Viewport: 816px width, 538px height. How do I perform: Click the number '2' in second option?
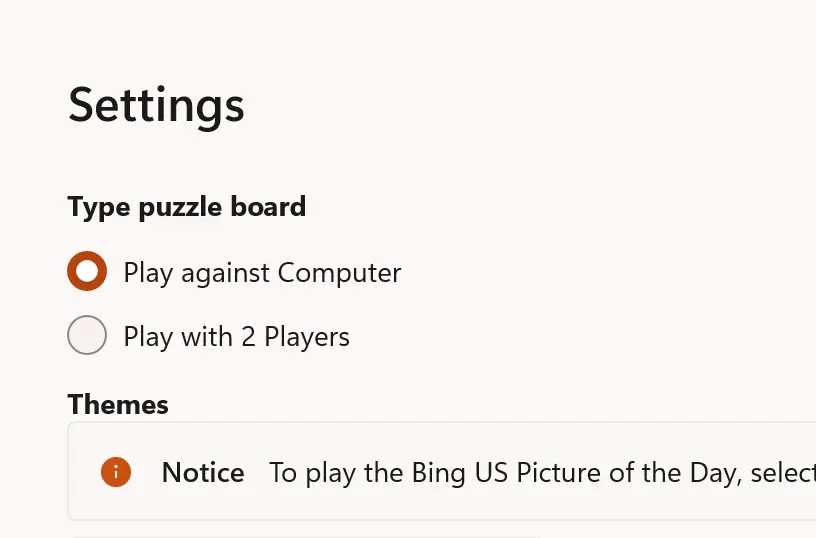248,336
